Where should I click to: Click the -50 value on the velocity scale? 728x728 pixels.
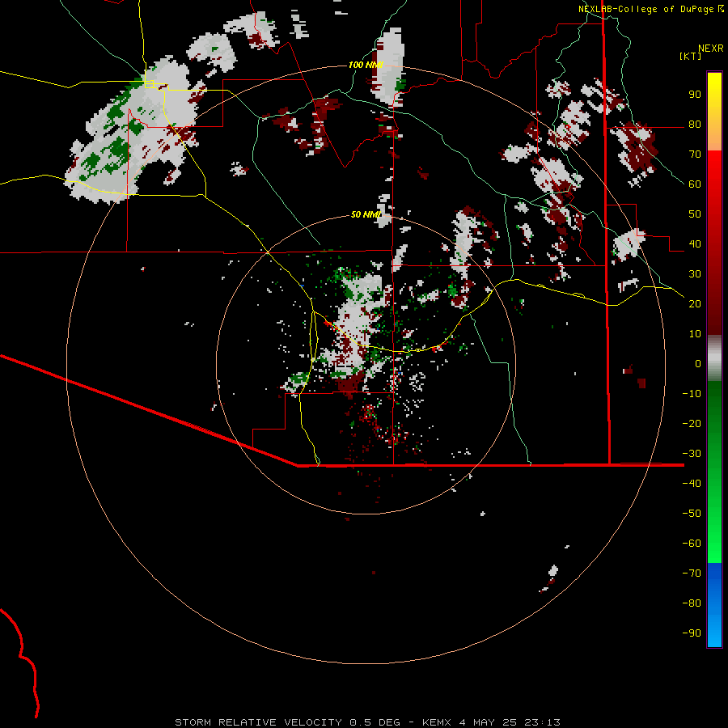click(x=692, y=514)
